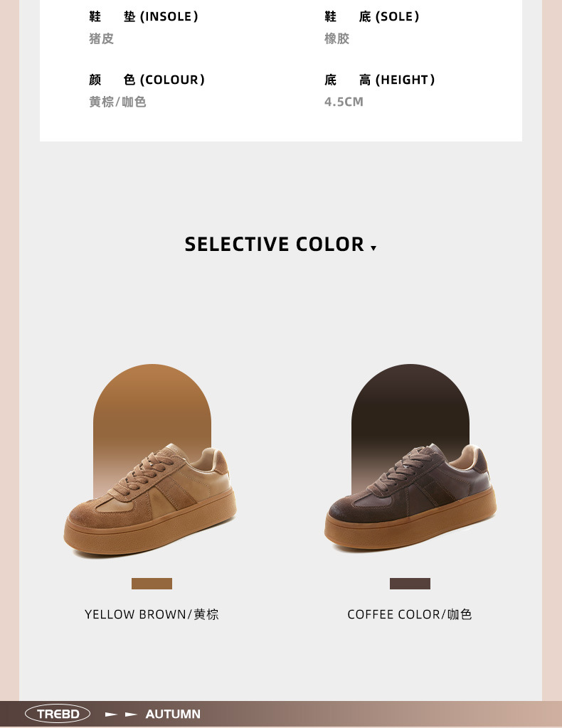Open the coffee colored sneaker image
This screenshot has height=728, width=562.
point(410,498)
